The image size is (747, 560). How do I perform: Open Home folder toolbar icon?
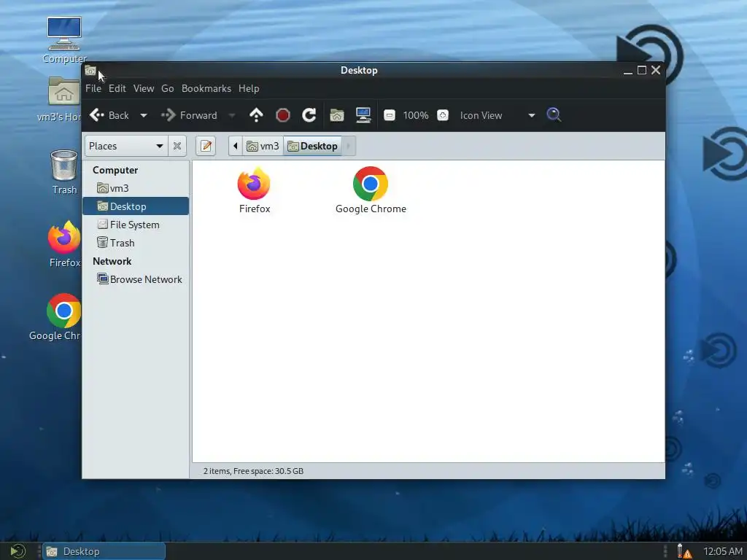pos(337,115)
